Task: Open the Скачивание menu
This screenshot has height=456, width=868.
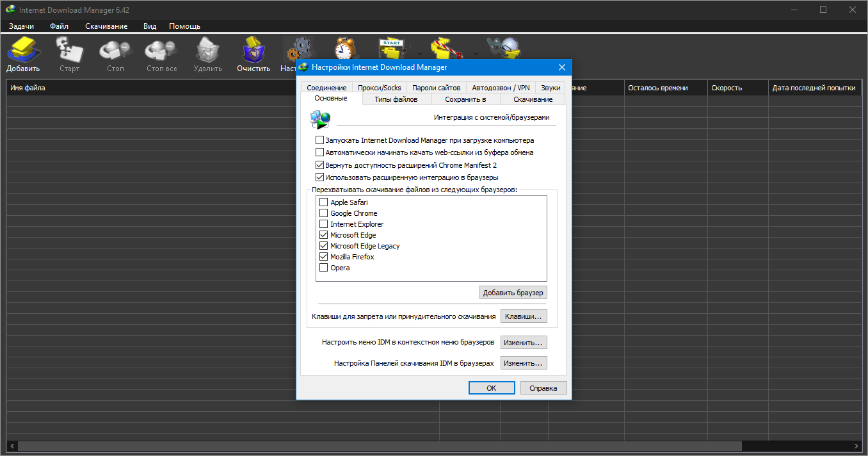Action: click(x=106, y=26)
